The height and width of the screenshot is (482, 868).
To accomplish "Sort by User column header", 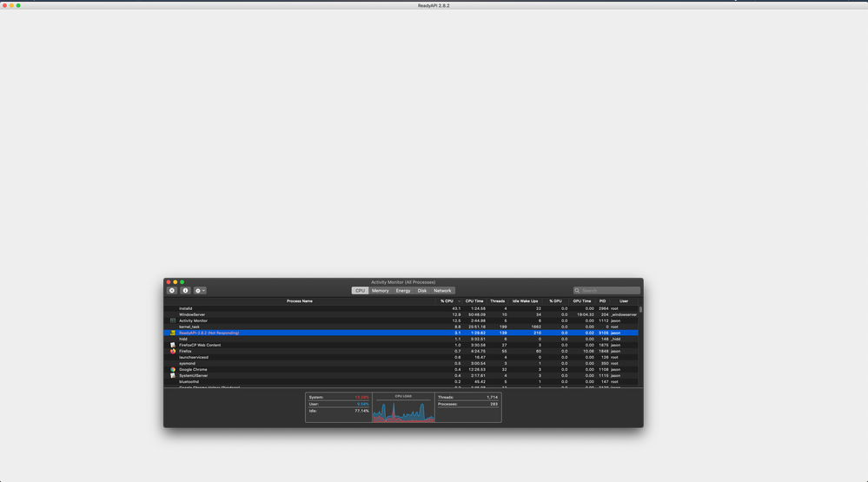I will point(624,301).
